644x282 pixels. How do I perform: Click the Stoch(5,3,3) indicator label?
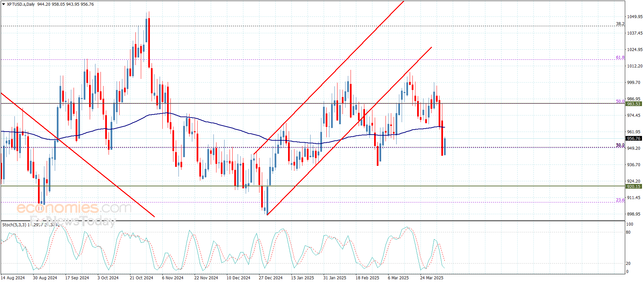14,225
